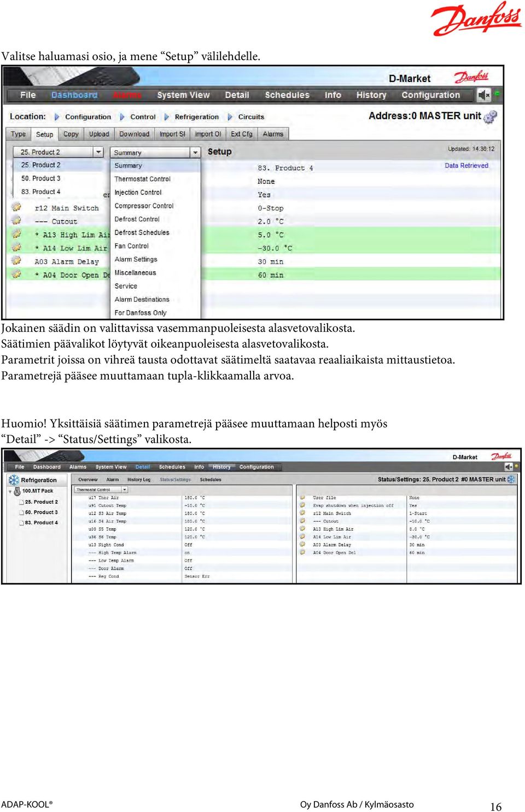The image size is (525, 812).
Task: Click the '60 min' value in Setup window
Action: click(271, 275)
